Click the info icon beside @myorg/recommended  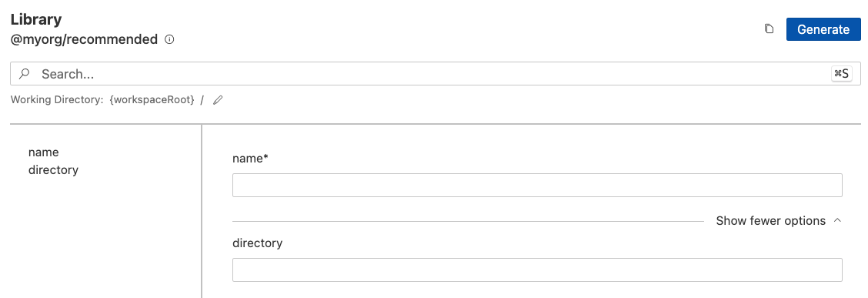[170, 40]
